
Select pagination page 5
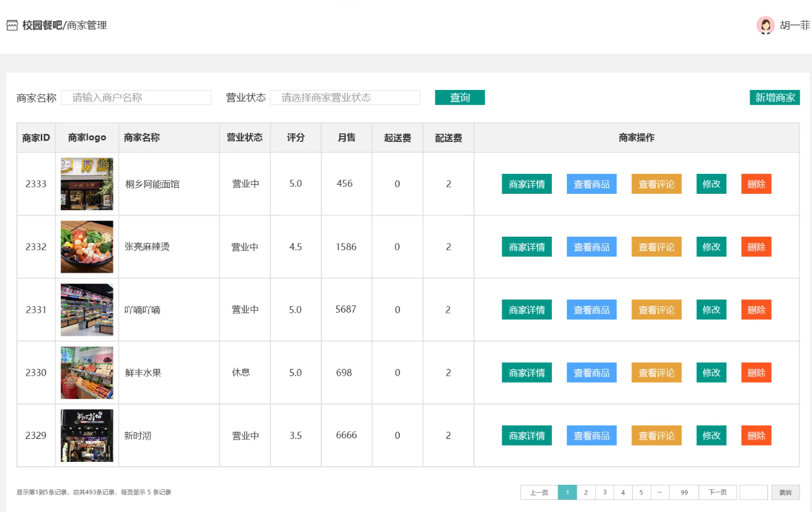coord(641,493)
